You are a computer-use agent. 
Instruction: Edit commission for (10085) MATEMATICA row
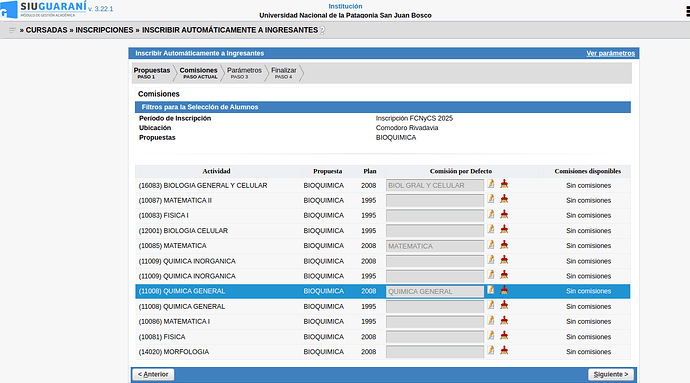491,245
